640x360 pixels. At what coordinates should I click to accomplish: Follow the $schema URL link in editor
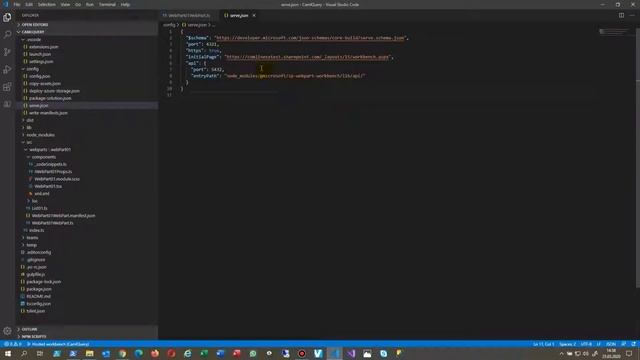tap(310, 38)
